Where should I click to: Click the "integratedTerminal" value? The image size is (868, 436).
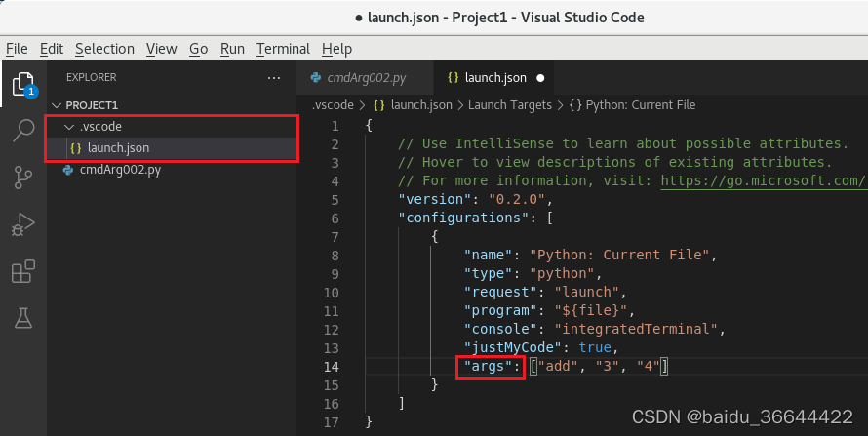point(636,330)
